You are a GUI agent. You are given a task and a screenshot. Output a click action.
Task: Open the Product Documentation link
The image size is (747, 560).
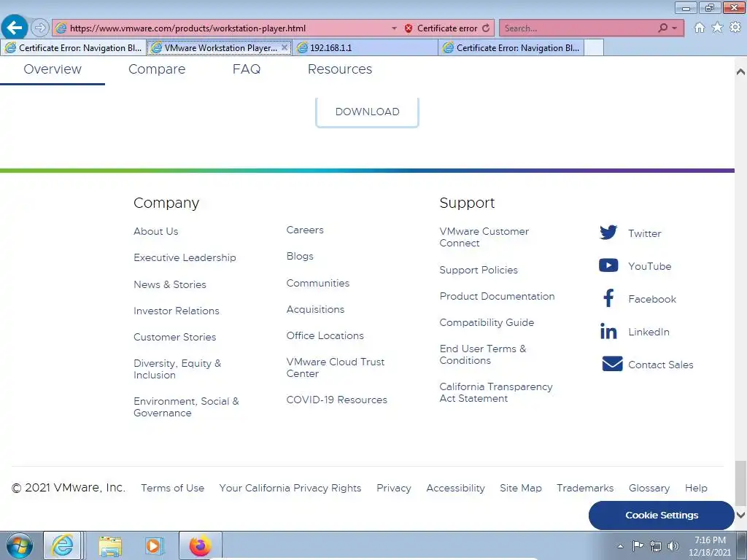tap(497, 296)
